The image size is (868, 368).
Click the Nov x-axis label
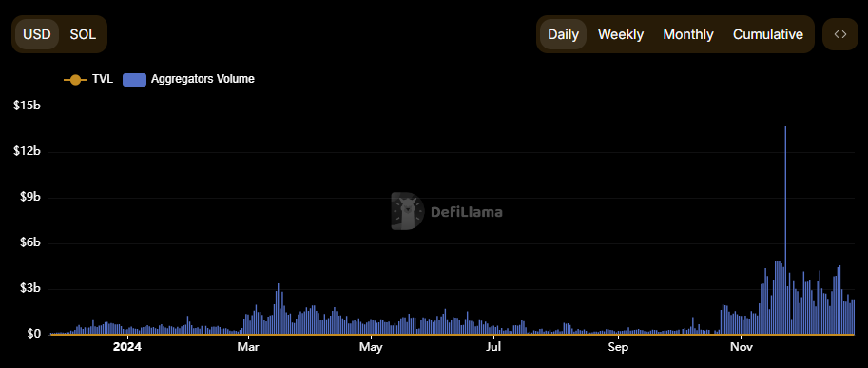[x=741, y=347]
